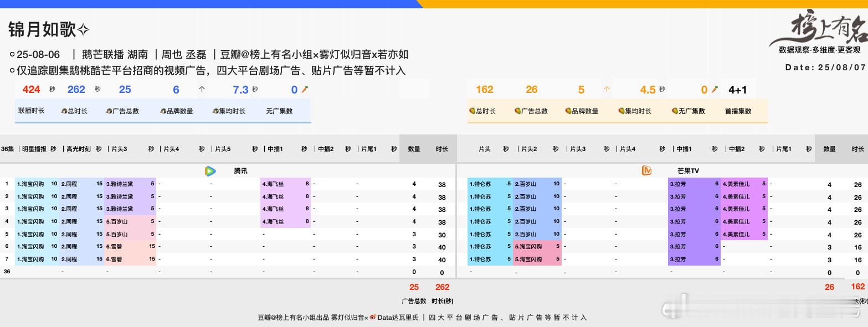Click the 明星播报 column header

click(x=34, y=149)
